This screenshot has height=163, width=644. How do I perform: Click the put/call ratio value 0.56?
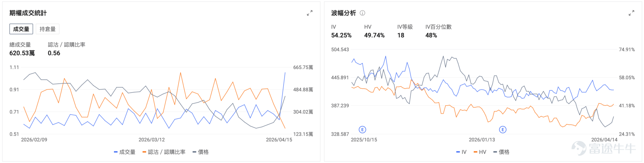pyautogui.click(x=54, y=53)
